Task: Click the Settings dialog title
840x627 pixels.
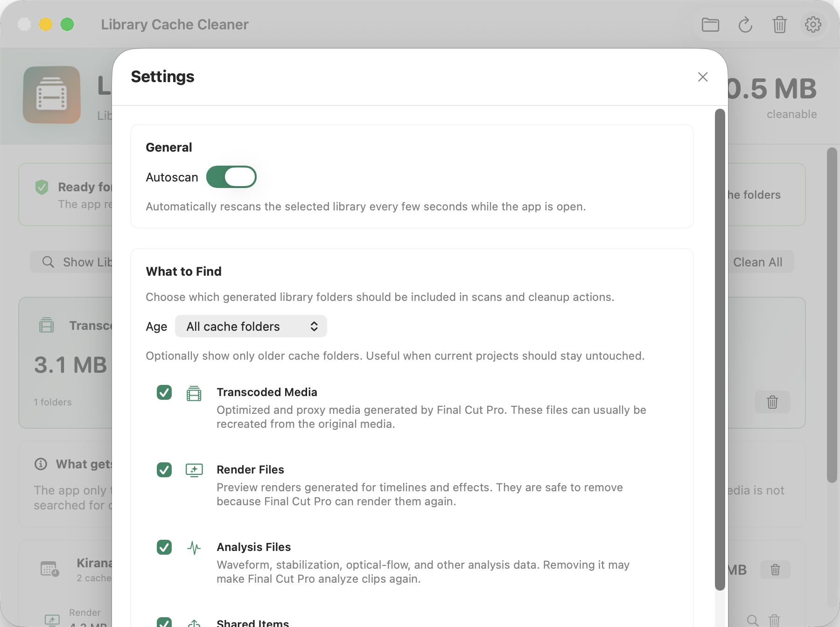Action: (x=162, y=77)
